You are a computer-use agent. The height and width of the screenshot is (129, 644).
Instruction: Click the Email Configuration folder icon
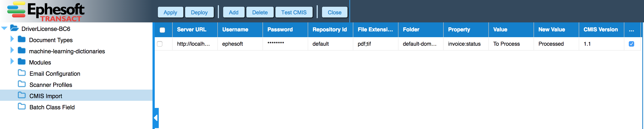click(22, 73)
